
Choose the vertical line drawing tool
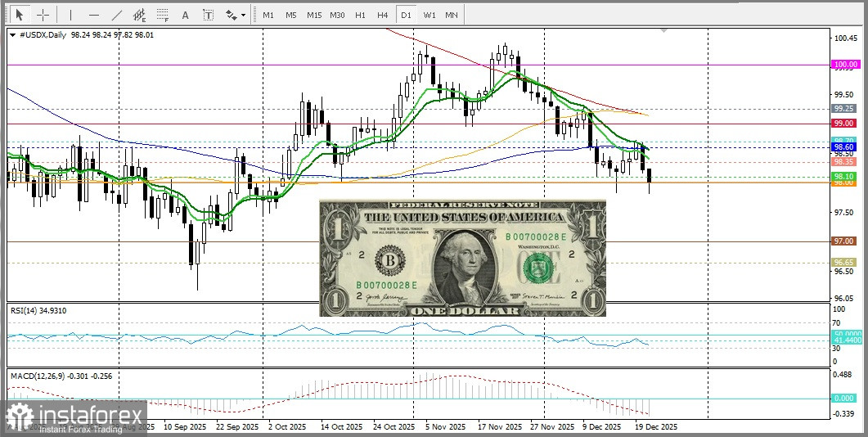[70, 15]
